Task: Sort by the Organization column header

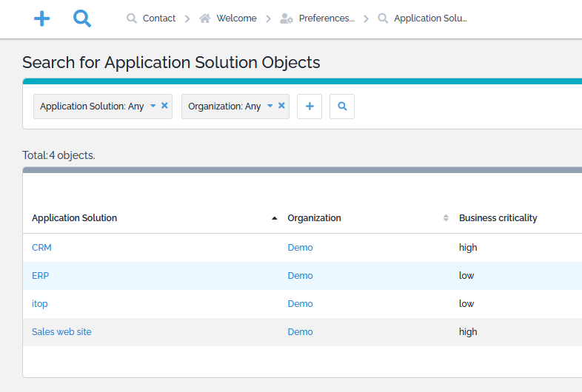Action: click(x=315, y=218)
